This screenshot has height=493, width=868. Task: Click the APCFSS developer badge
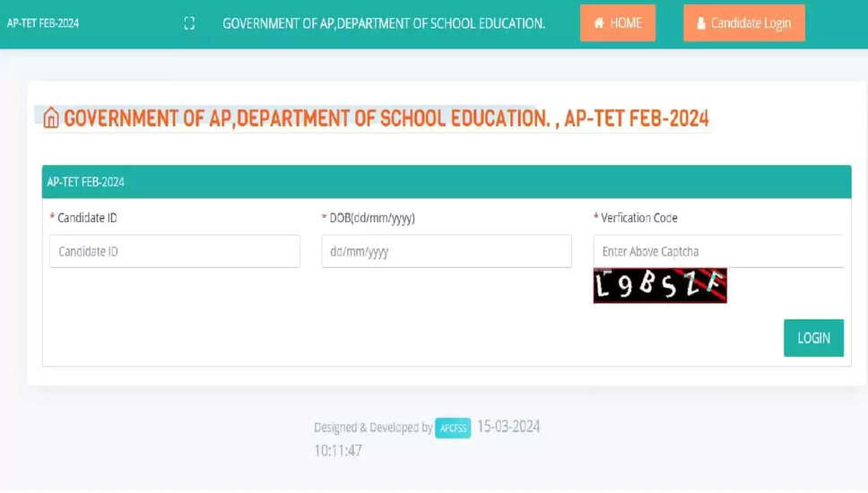click(453, 428)
